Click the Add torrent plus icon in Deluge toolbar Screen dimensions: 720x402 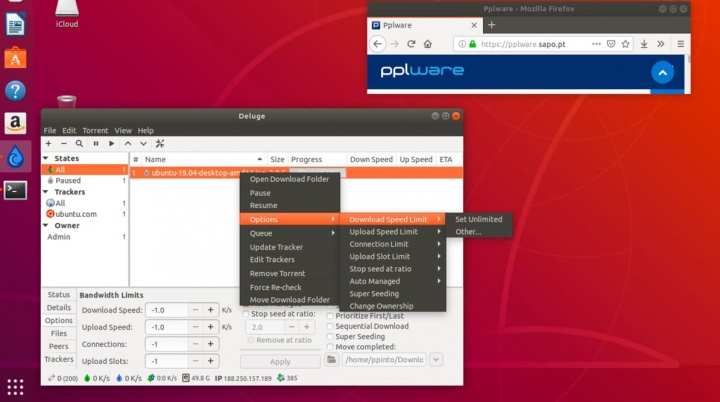(48, 144)
